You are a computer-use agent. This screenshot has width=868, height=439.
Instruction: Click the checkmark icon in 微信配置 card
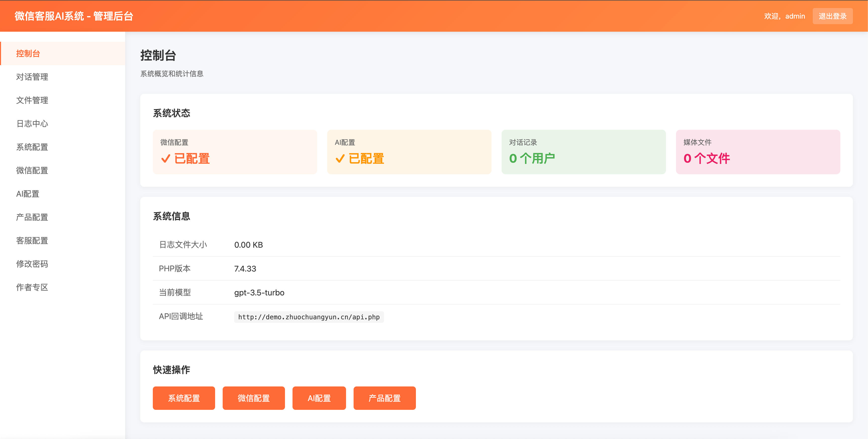165,158
